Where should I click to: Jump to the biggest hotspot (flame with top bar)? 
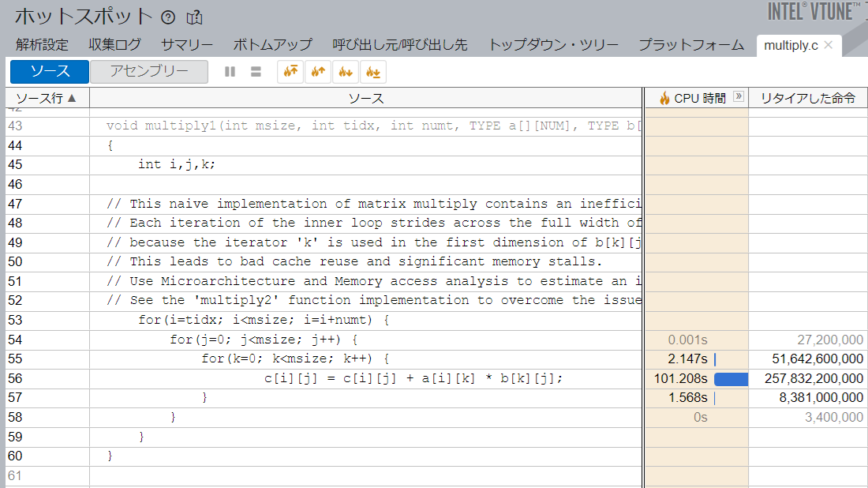[291, 72]
